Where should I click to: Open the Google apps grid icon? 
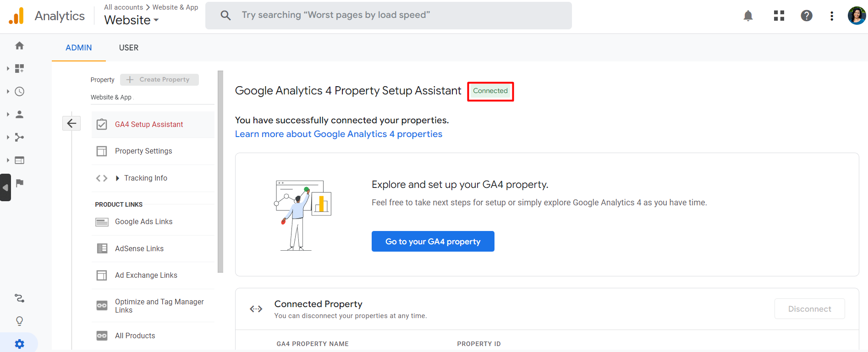tap(779, 16)
